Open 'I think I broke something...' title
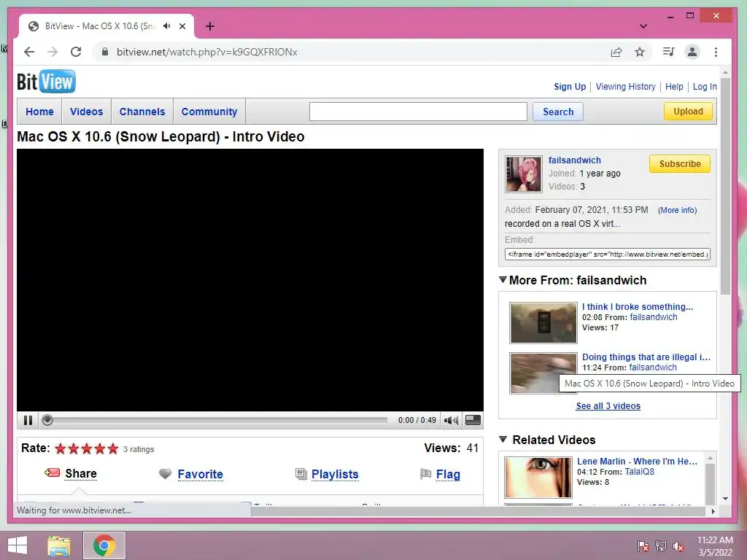Screen dimensions: 747x560 [638, 307]
